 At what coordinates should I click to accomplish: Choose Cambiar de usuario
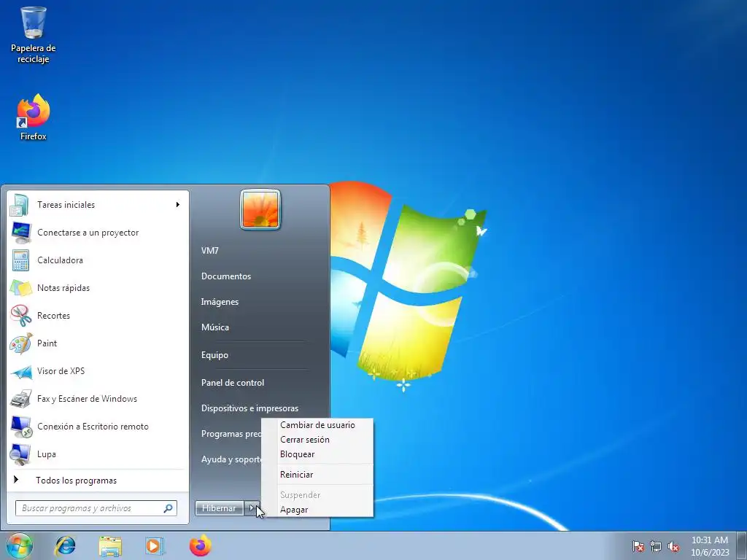317,425
